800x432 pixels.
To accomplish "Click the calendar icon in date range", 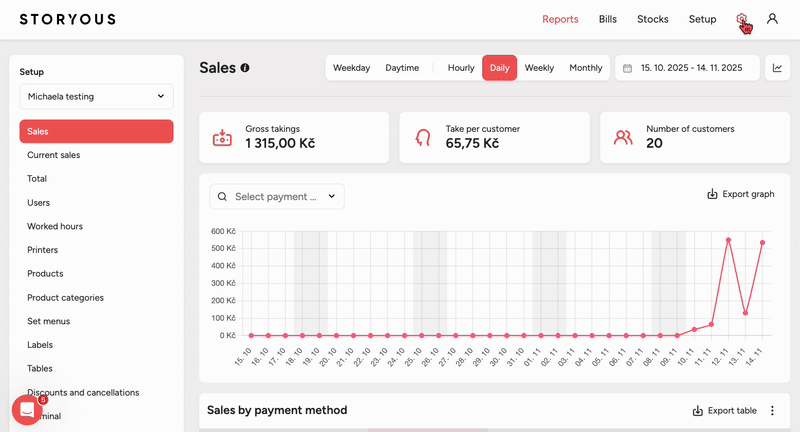I will 628,68.
